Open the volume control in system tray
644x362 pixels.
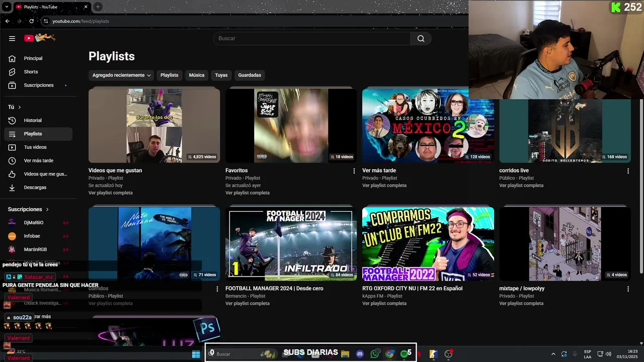[x=608, y=354]
